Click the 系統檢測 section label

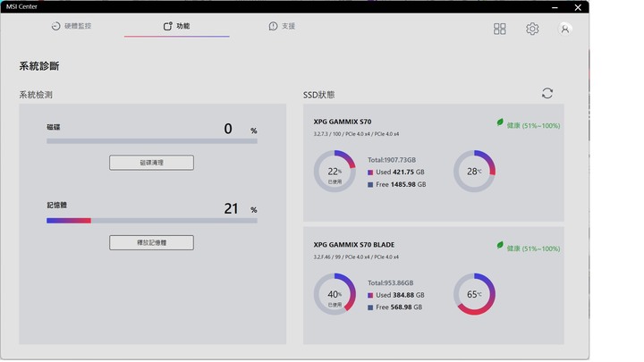click(x=36, y=95)
